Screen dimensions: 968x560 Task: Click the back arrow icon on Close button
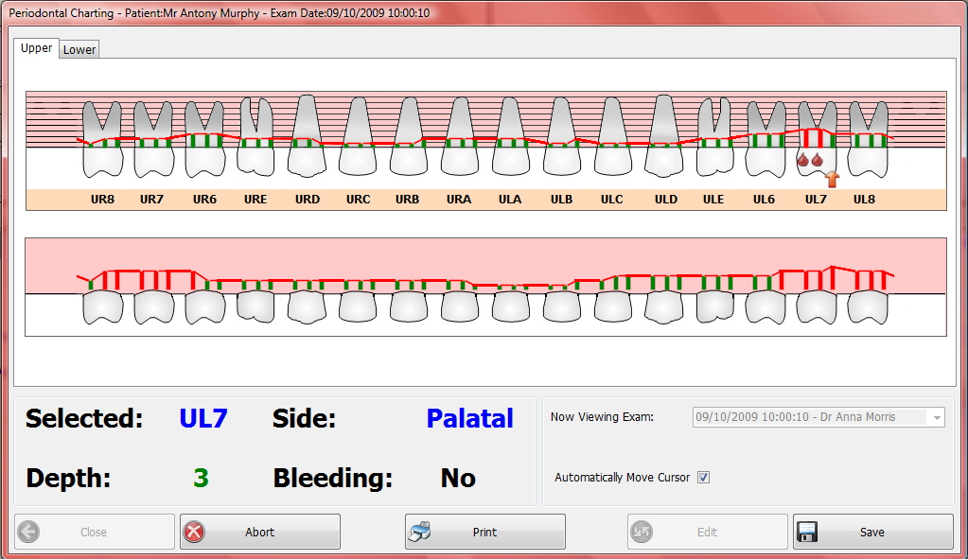pos(29,531)
